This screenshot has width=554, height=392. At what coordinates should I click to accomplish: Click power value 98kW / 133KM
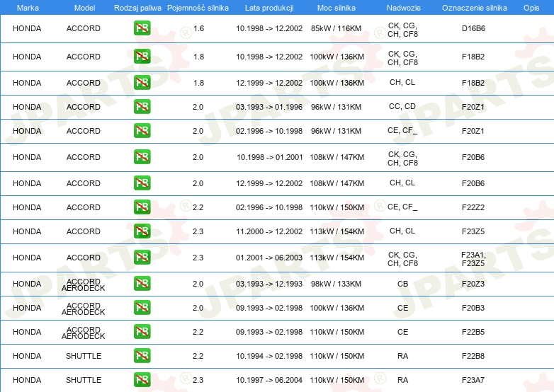tap(337, 284)
